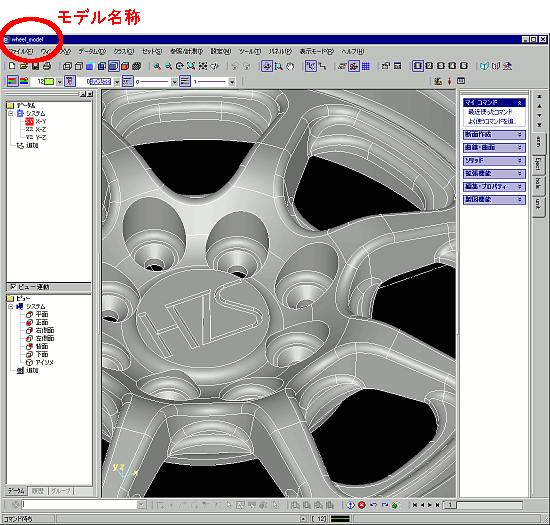Viewport: 550px width, 525px height.
Task: Toggle the ビュー連動 checkbox
Action: [13, 287]
